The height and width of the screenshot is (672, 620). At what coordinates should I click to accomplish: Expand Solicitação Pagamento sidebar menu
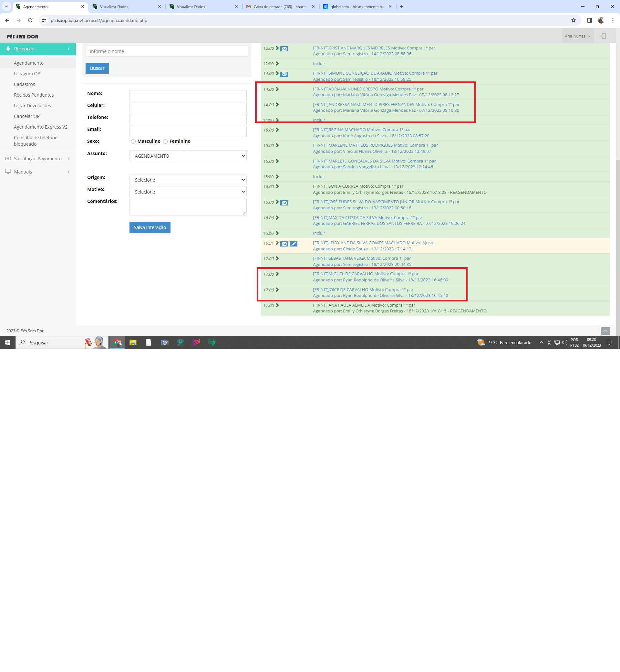tap(37, 159)
